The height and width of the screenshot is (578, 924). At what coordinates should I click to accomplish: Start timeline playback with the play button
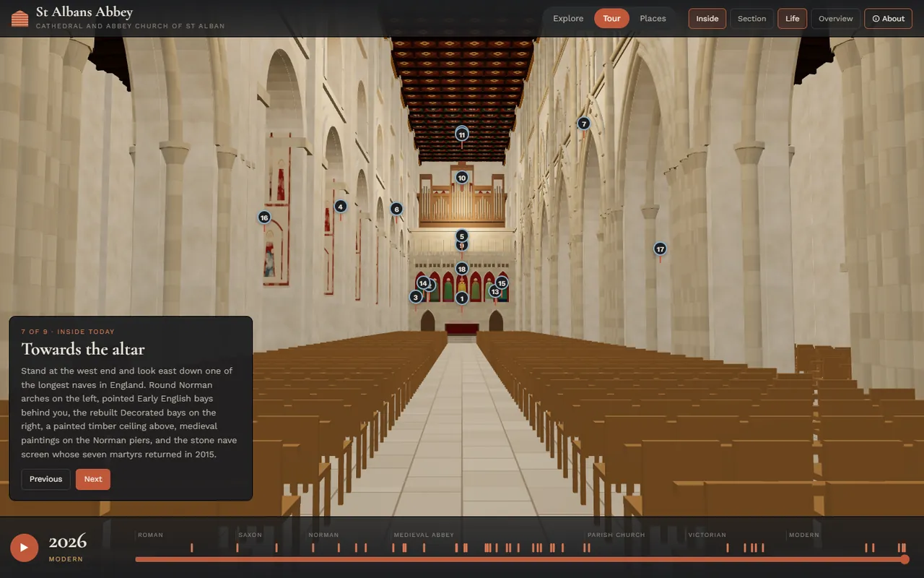24,548
